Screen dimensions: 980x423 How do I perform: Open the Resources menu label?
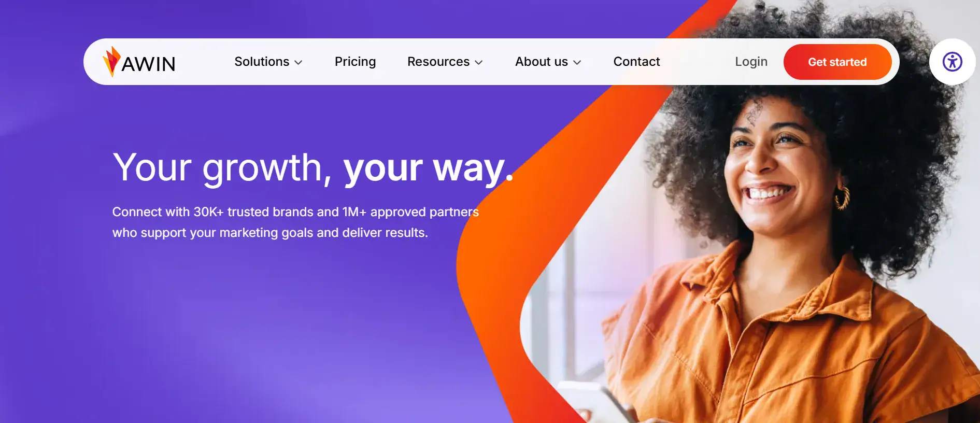[x=438, y=62]
